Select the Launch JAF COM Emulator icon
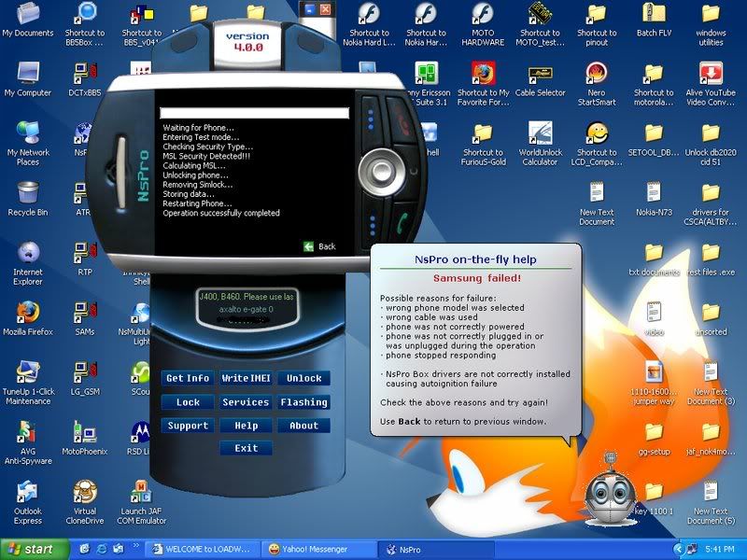This screenshot has width=747, height=560. [142, 502]
